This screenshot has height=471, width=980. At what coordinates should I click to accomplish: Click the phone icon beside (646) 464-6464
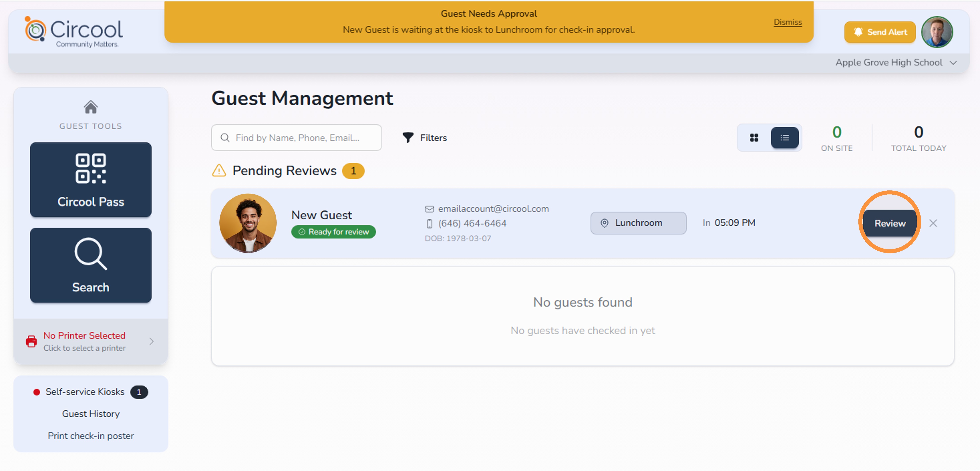429,224
